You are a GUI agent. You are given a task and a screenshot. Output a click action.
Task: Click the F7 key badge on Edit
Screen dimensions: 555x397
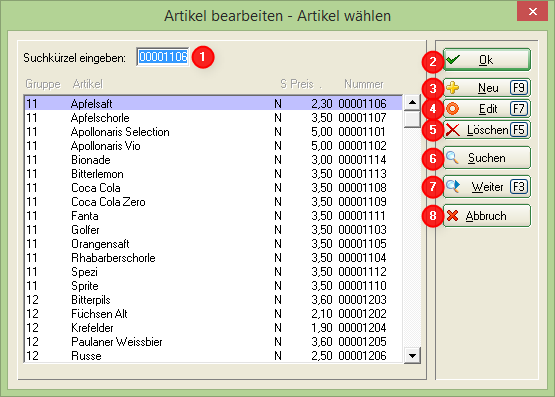[519, 109]
